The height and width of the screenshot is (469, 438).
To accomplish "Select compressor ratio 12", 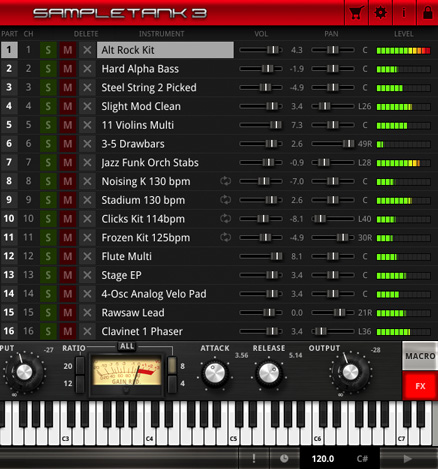I will [x=80, y=384].
